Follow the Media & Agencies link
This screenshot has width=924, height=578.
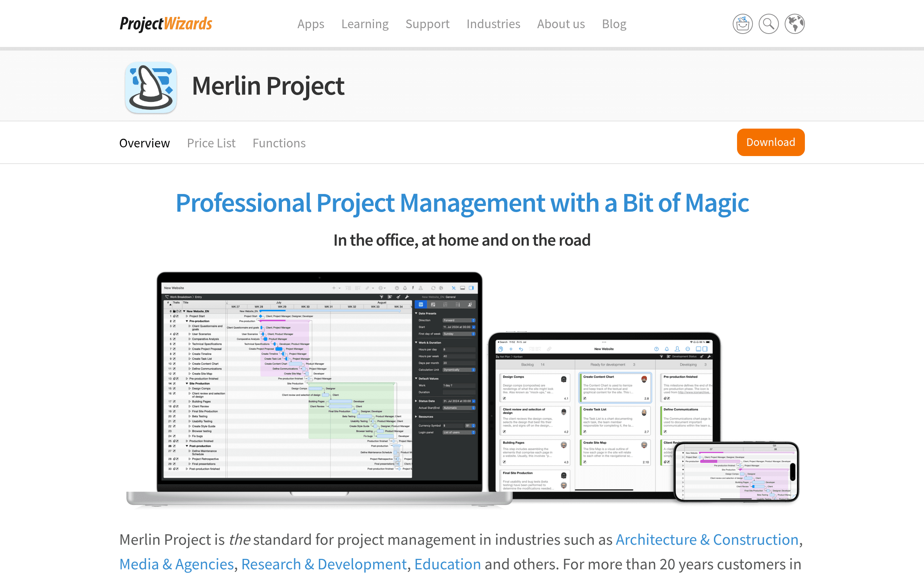tap(176, 564)
